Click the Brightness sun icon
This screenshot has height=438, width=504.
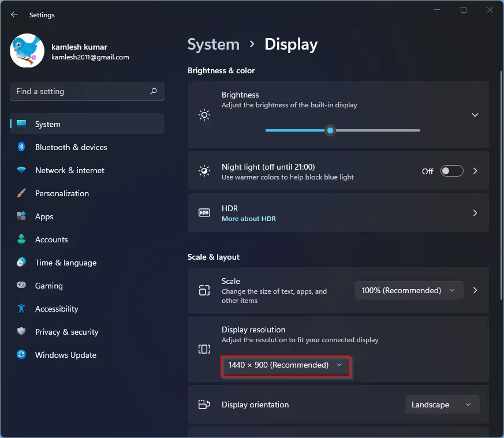pyautogui.click(x=204, y=115)
